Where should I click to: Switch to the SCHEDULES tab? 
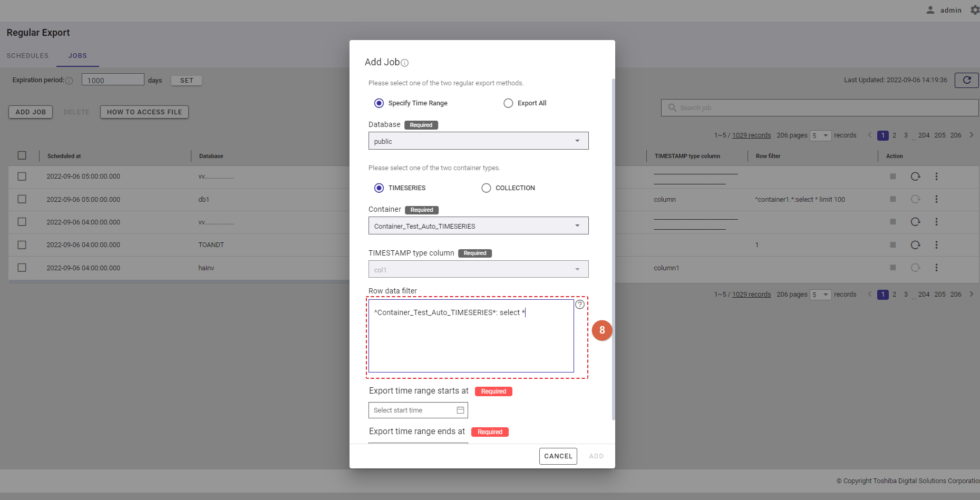tap(27, 56)
